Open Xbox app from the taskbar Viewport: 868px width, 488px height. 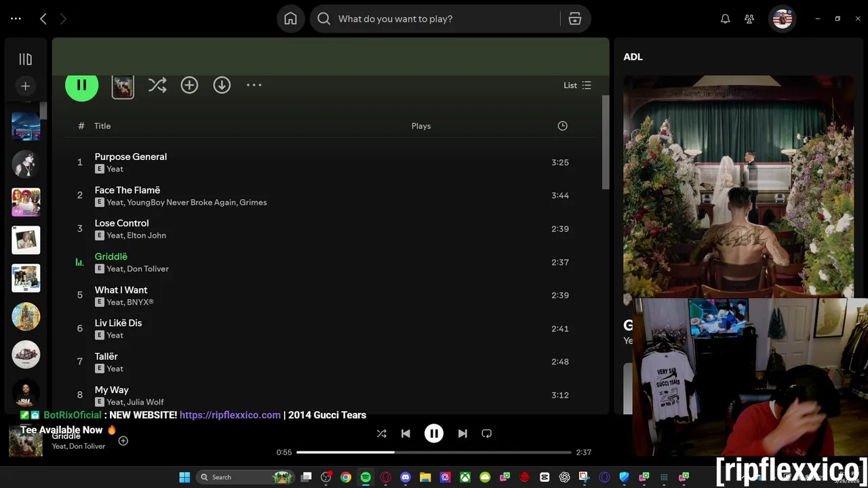(465, 477)
